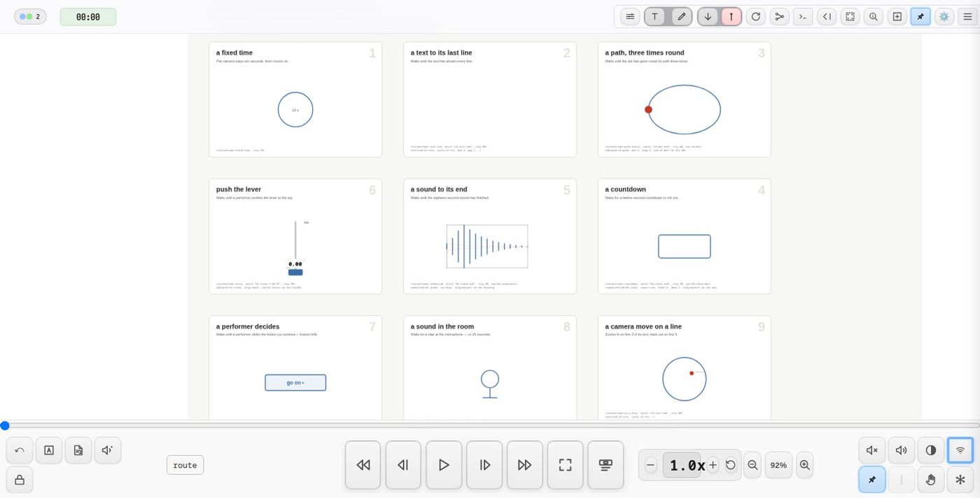The height and width of the screenshot is (498, 980).
Task: Click the settings gear icon
Action: pyautogui.click(x=944, y=17)
